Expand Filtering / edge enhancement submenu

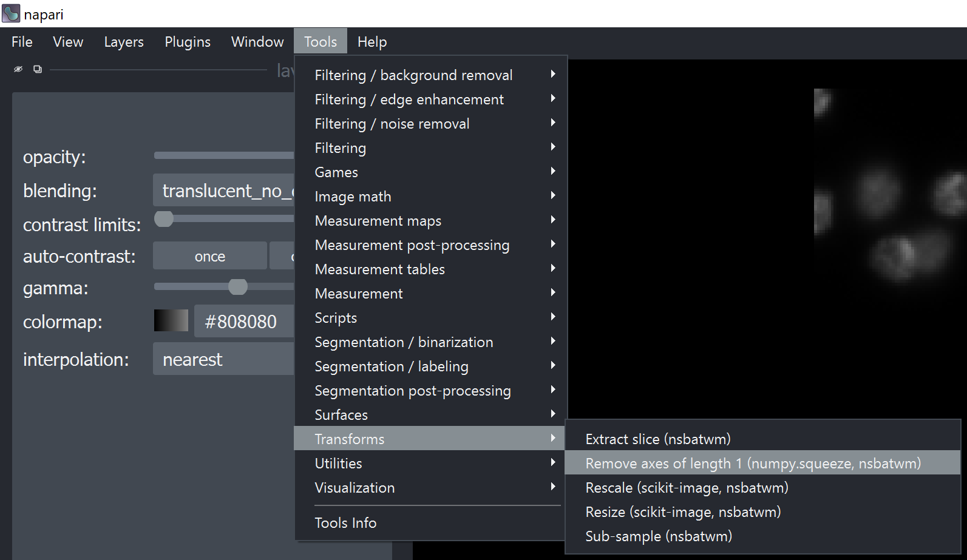[430, 99]
